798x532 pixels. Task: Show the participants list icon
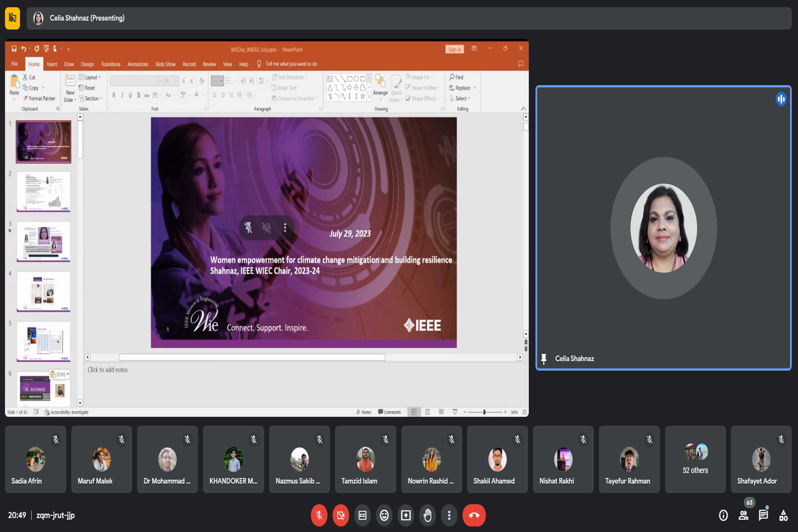[x=743, y=516]
